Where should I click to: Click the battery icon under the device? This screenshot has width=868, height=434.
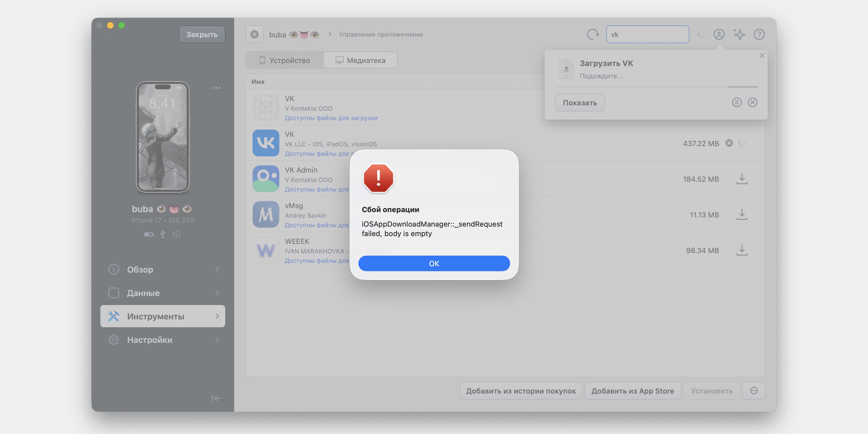click(x=149, y=235)
